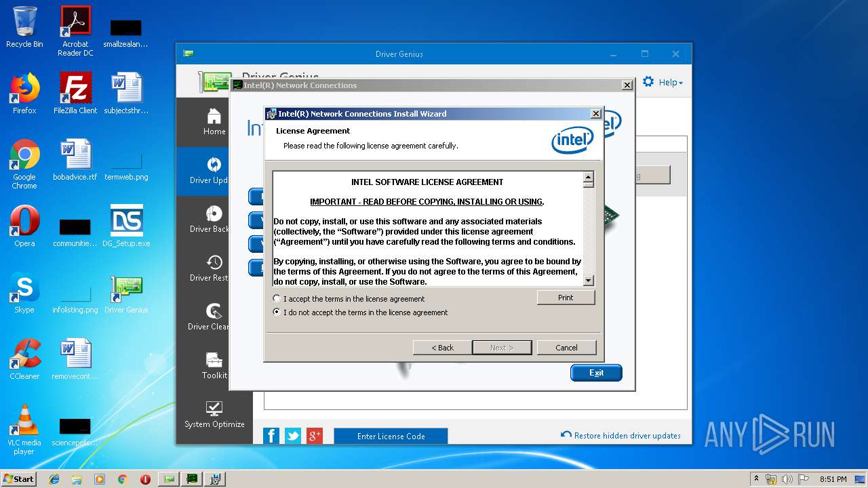Screen dimensions: 868x488
Task: Open the CCleaner desktop shortcut
Action: pyautogui.click(x=24, y=359)
